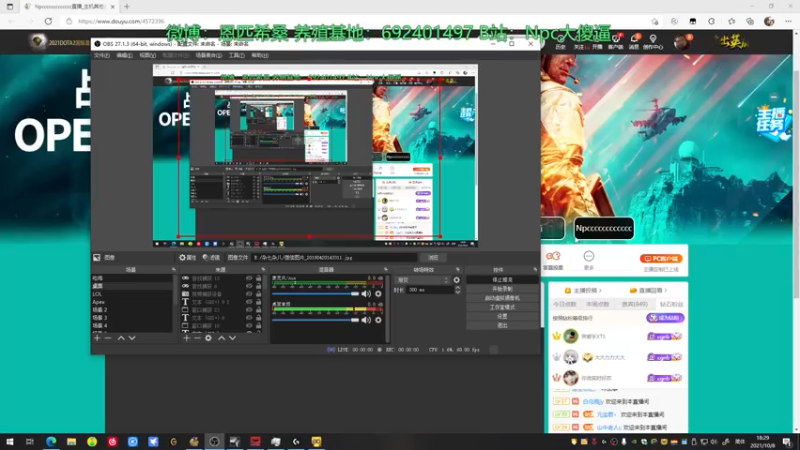
Task: Open the 渐变 transition type dropdown
Action: pos(422,280)
